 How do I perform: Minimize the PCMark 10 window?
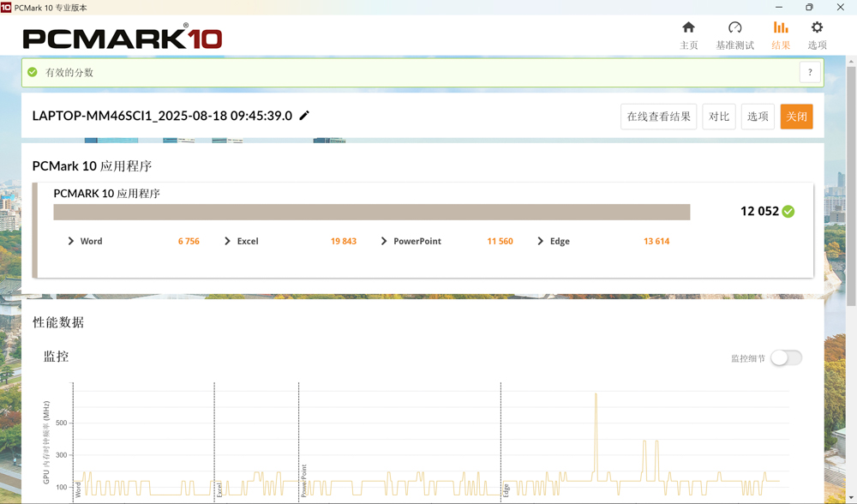pyautogui.click(x=779, y=7)
